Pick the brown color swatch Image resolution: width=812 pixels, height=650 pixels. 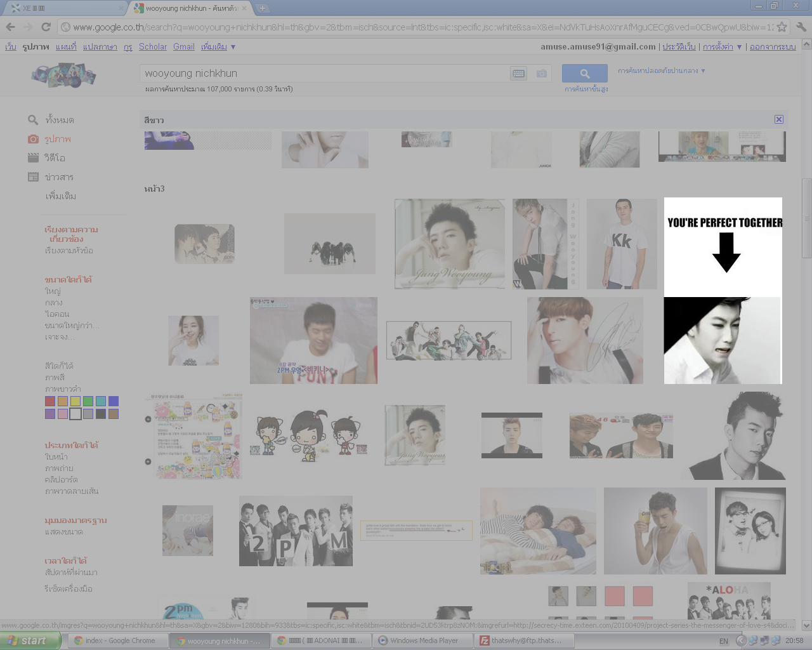tap(114, 414)
